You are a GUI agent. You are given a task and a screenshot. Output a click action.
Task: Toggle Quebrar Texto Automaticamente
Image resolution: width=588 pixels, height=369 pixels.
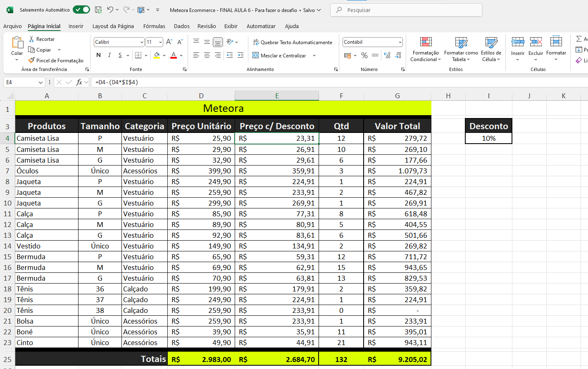[x=293, y=43]
